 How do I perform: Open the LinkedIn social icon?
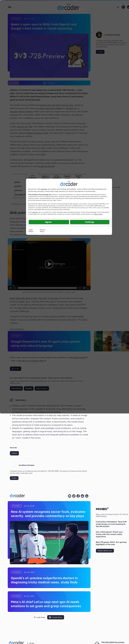click(x=87, y=496)
